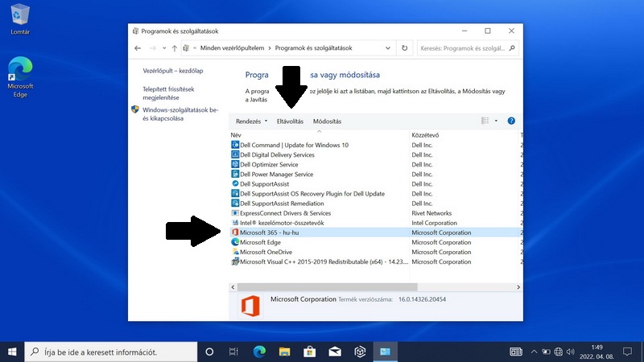Select Microsoft Visual C++ 2015-2019 Redistributable row

tap(376, 261)
